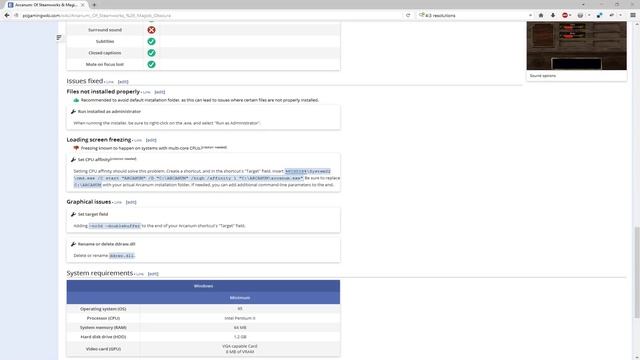640x360 pixels.
Task: Click the green check for Closed captions
Action: click(x=151, y=53)
